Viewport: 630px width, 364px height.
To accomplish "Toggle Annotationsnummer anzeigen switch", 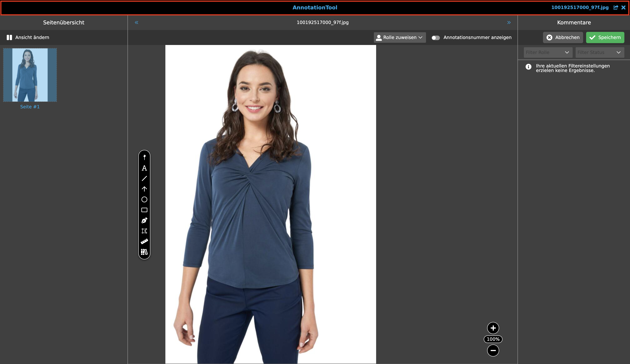I will (436, 38).
